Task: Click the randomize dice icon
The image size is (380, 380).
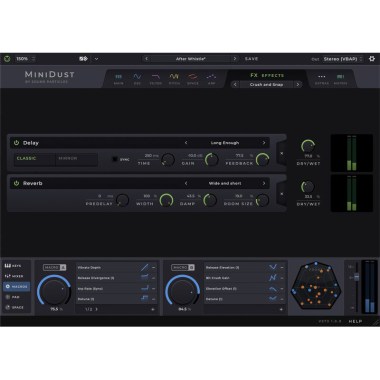Action: [83, 59]
